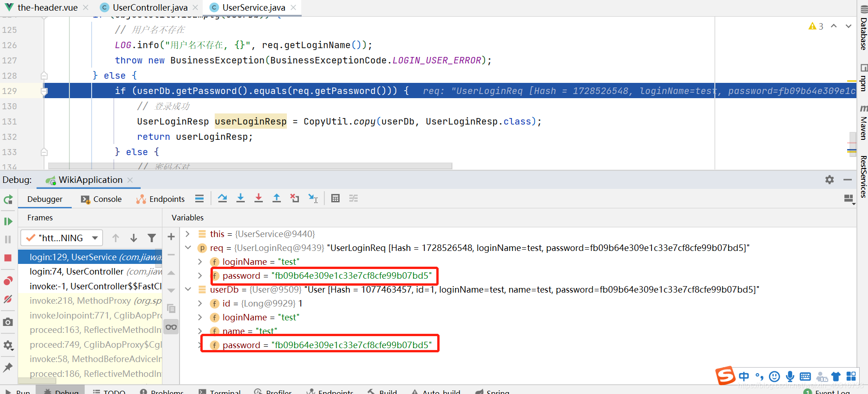
Task: Open the Debugger tab
Action: [45, 199]
